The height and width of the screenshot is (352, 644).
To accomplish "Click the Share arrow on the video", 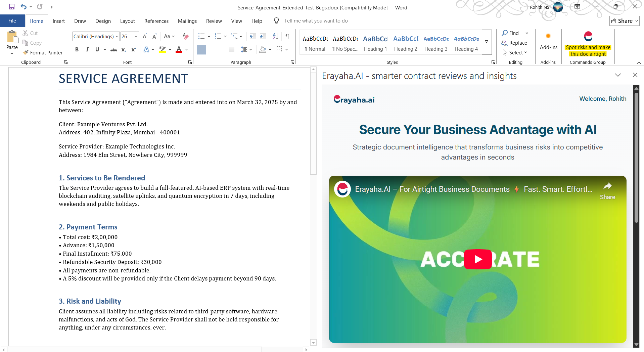I will pos(607,186).
